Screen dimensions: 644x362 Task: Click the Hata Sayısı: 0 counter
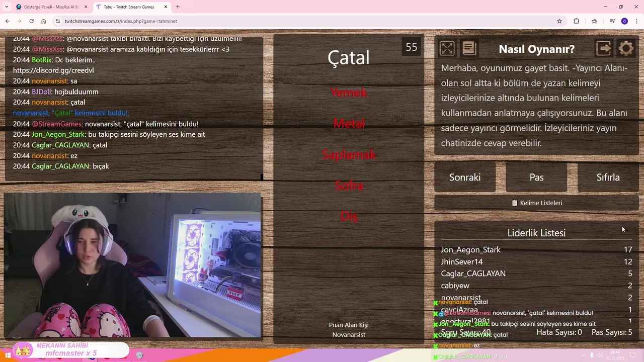pos(559,332)
